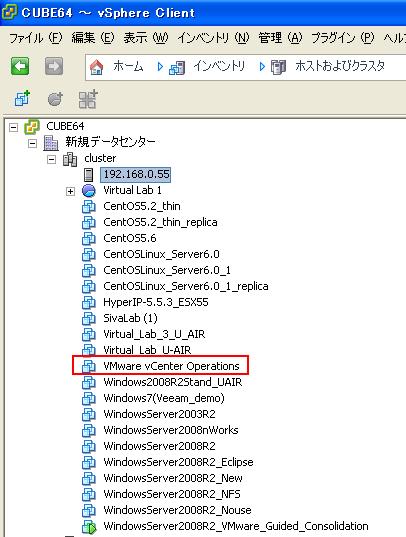The height and width of the screenshot is (537, 406).
Task: Select the CUBE64 label in tree
Action: point(65,126)
